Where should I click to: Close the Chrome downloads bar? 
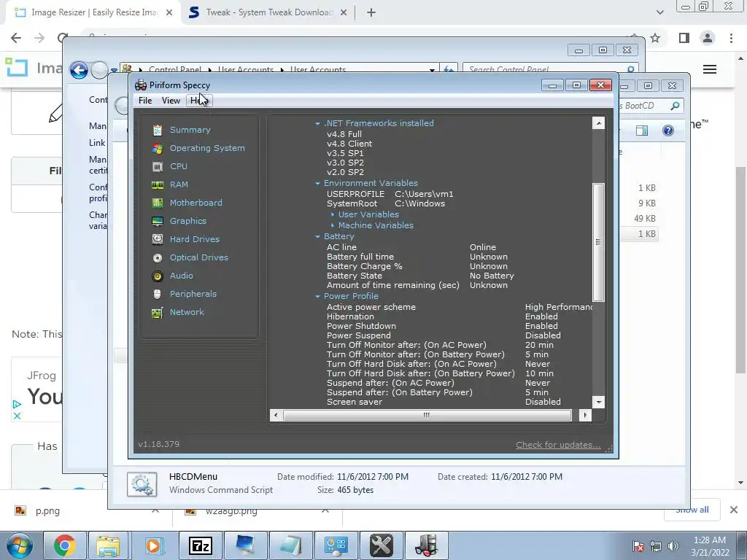[734, 510]
